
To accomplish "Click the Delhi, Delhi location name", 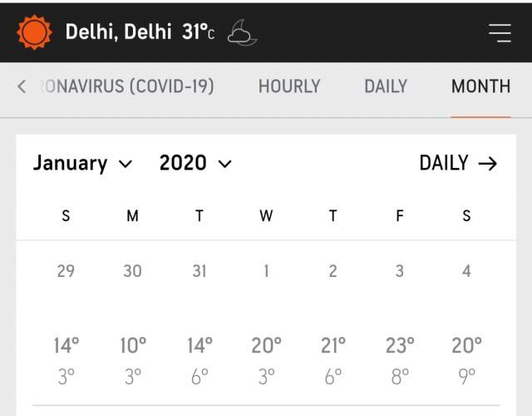I will (118, 32).
